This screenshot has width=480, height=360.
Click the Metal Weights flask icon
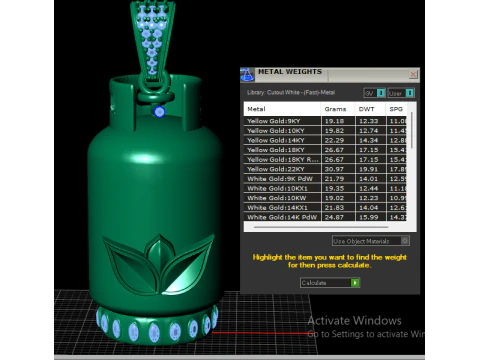(x=247, y=75)
